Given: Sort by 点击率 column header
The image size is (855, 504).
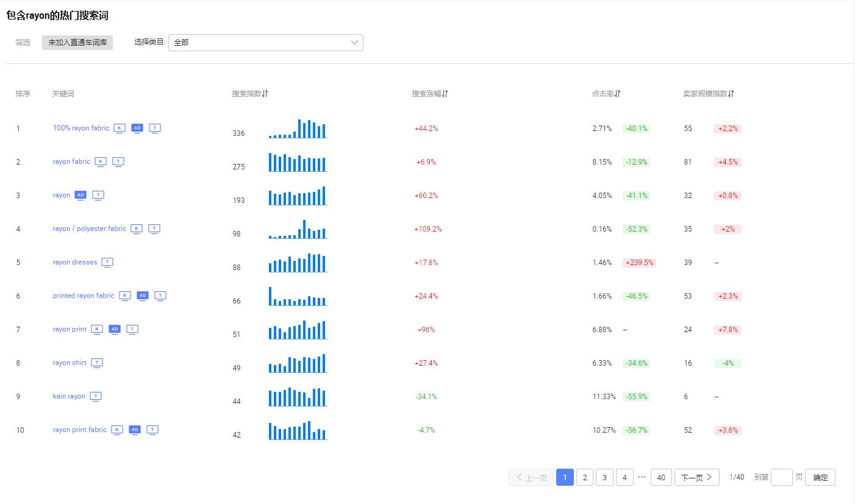Looking at the screenshot, I should [618, 94].
